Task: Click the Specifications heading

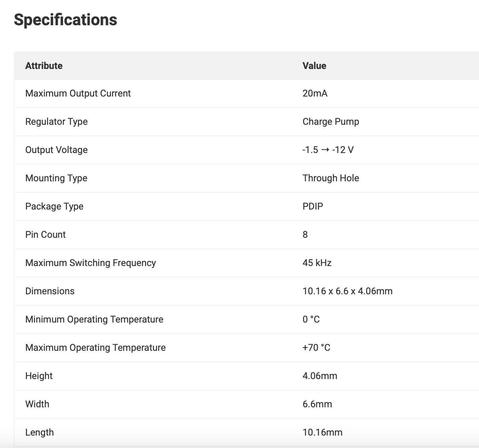Action: 65,20
